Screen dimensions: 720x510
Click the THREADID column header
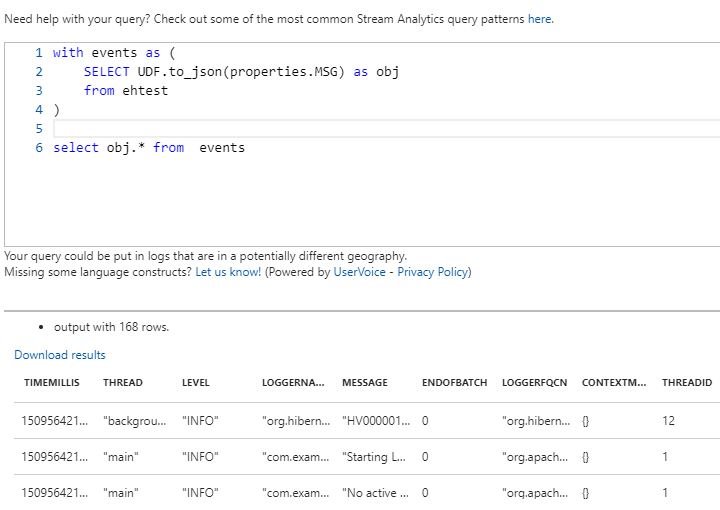[x=687, y=382]
